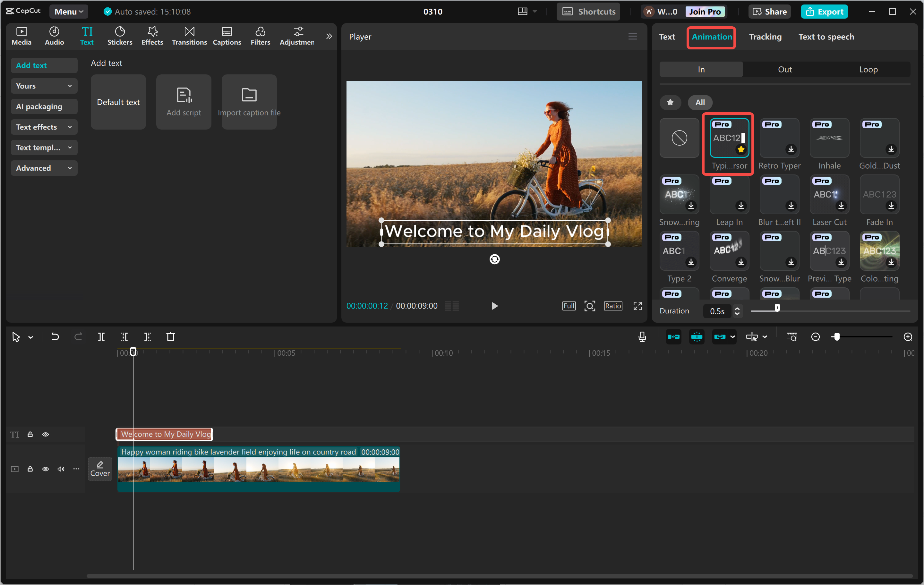Open the Out animation tab

(x=785, y=69)
